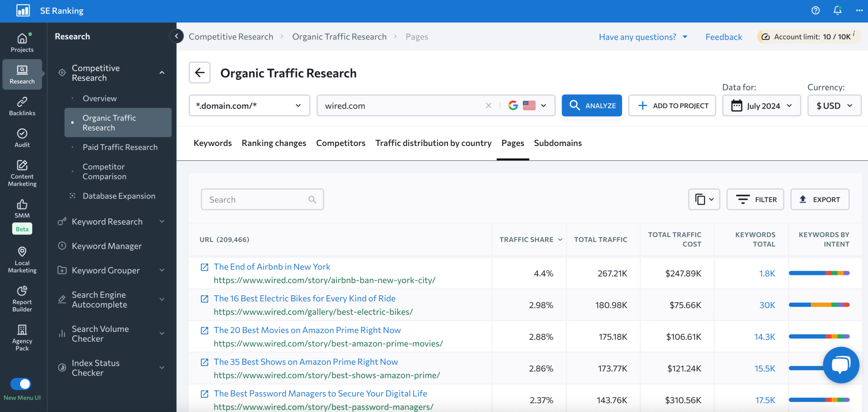Open the Subdomains tab

pyautogui.click(x=558, y=143)
